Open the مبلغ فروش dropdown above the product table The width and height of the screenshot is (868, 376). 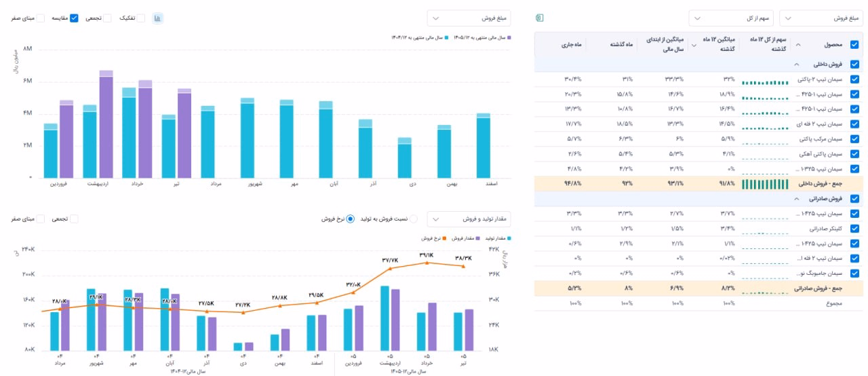[x=821, y=18]
